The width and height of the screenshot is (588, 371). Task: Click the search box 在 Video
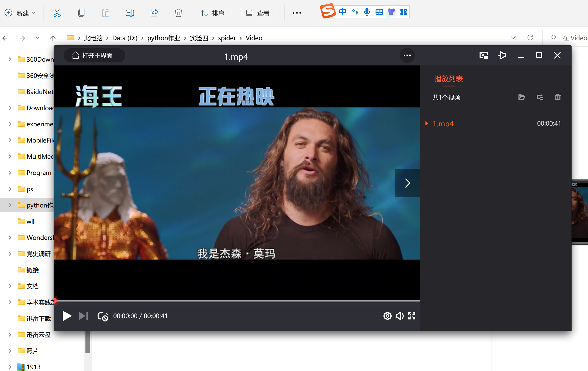click(566, 38)
